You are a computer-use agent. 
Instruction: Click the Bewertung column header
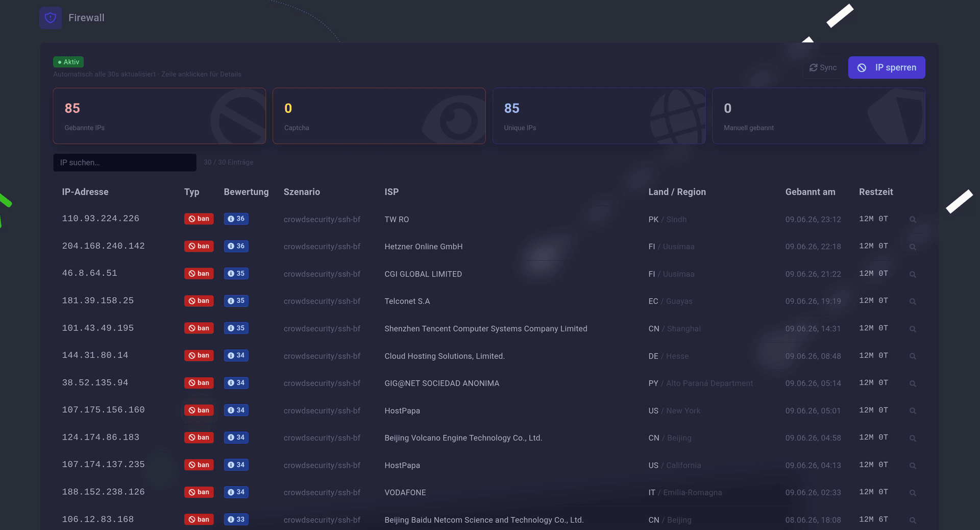click(x=246, y=192)
